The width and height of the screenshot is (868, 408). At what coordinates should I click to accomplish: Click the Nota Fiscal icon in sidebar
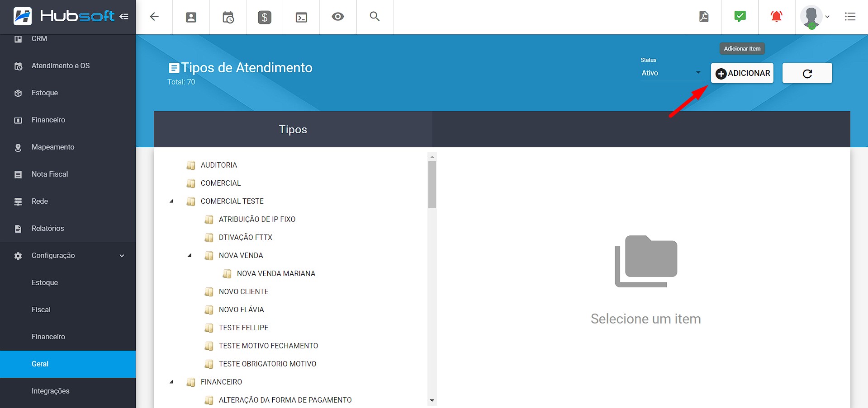click(x=18, y=174)
